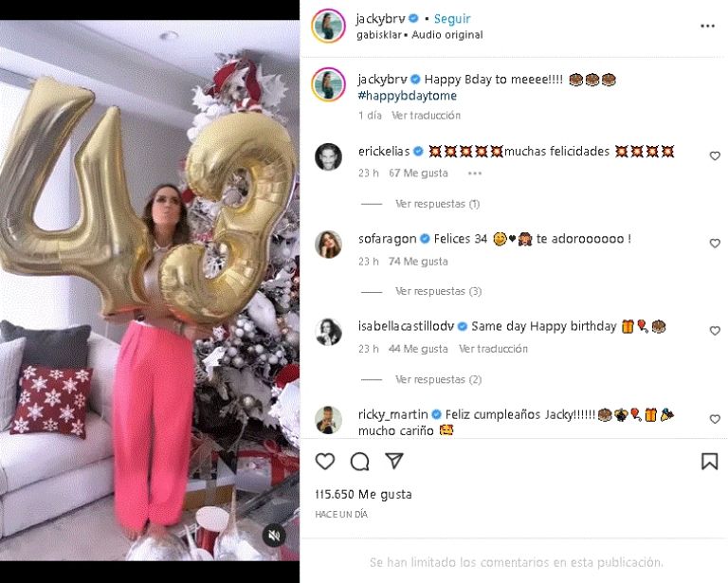This screenshot has height=583, width=728.
Task: Follow jackybrv with Seguir button
Action: (452, 19)
